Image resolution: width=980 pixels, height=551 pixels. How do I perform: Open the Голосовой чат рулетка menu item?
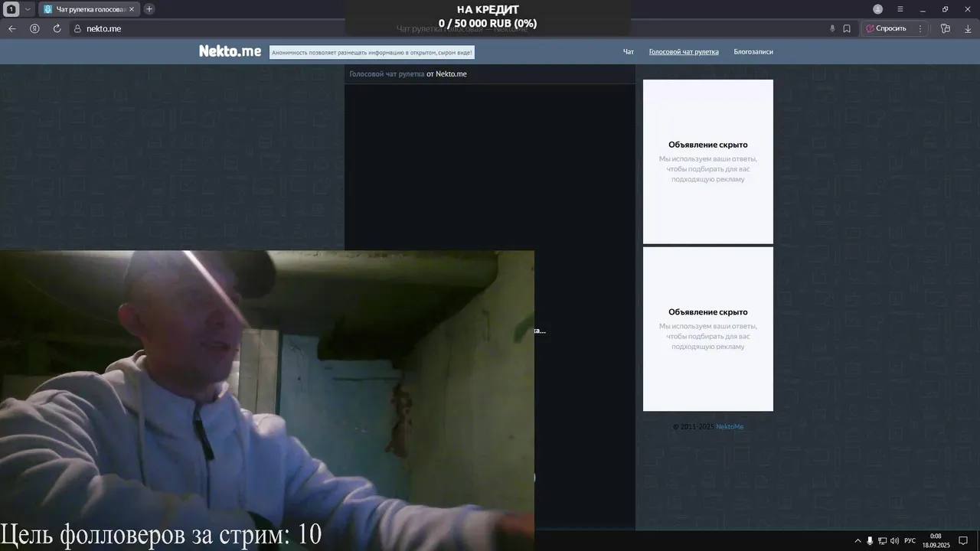[x=684, y=52]
